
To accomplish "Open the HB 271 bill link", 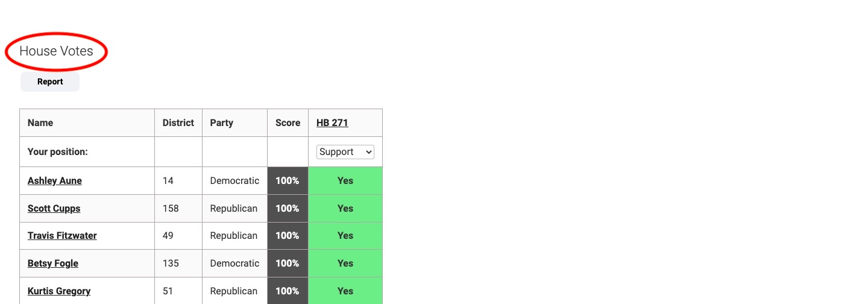I will (332, 123).
